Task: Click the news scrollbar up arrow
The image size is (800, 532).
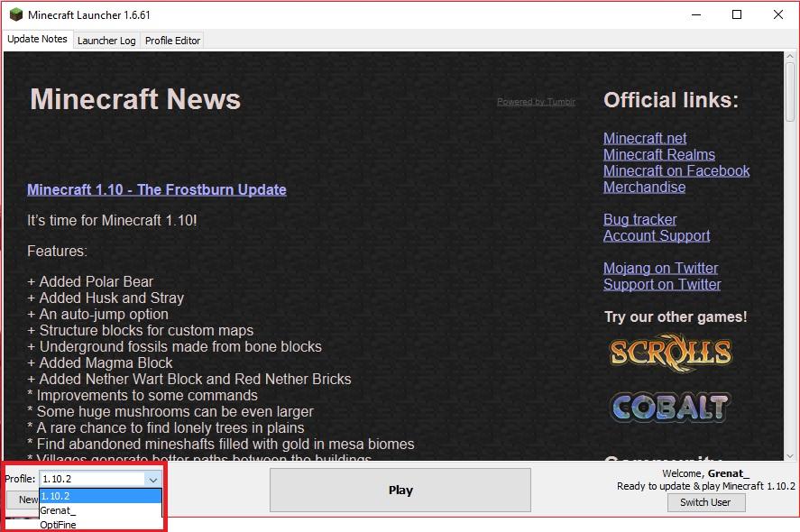Action: coord(790,56)
